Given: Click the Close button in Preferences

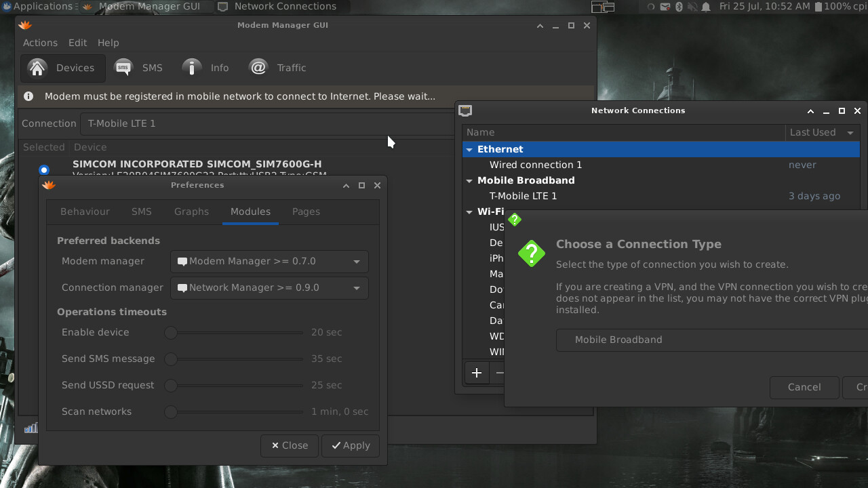Looking at the screenshot, I should point(290,445).
